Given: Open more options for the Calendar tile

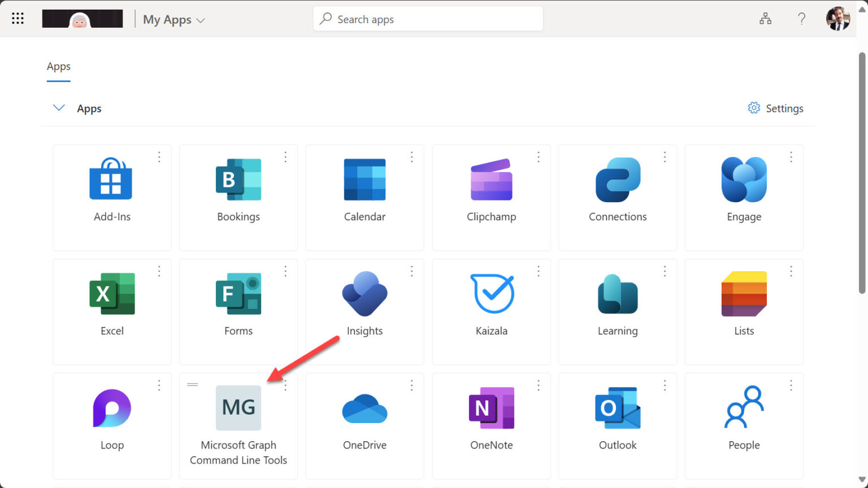Looking at the screenshot, I should tap(411, 156).
